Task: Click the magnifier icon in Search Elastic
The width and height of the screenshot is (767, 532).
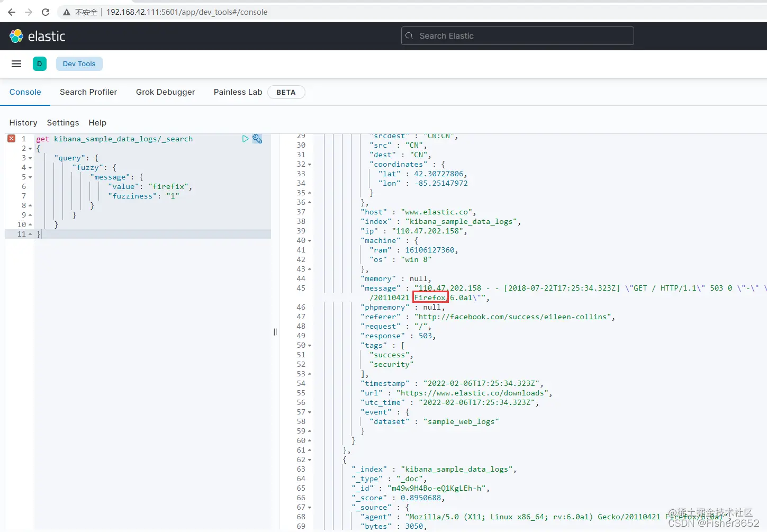Action: [x=409, y=36]
